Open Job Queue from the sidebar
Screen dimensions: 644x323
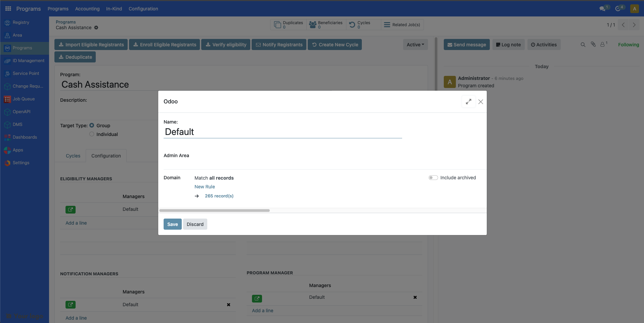(x=23, y=99)
